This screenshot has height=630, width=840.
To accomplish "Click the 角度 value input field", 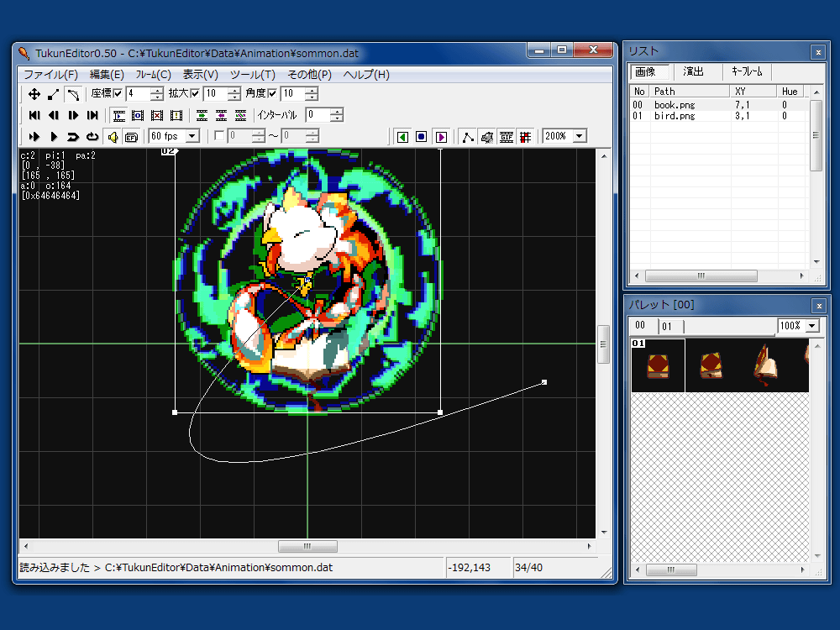I will tap(292, 94).
